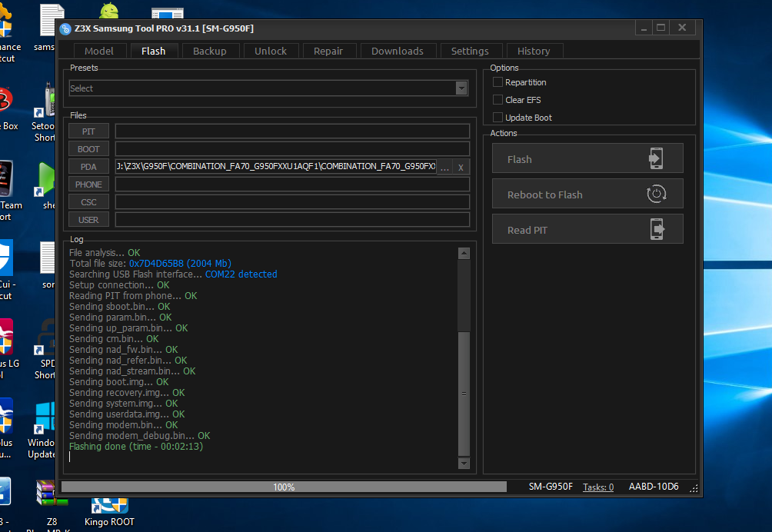This screenshot has width=772, height=532.
Task: Close the Z3X Samsung Tool window
Action: point(682,28)
